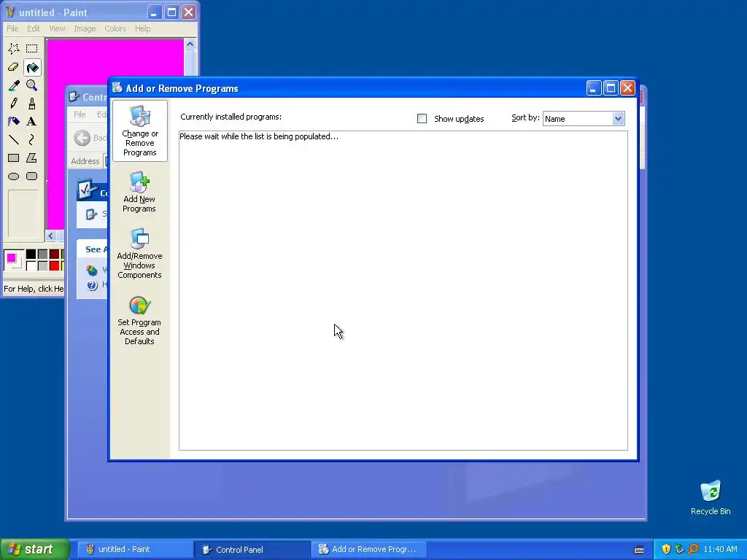This screenshot has height=560, width=747.
Task: Enable the Show updates checkbox
Action: tap(422, 119)
